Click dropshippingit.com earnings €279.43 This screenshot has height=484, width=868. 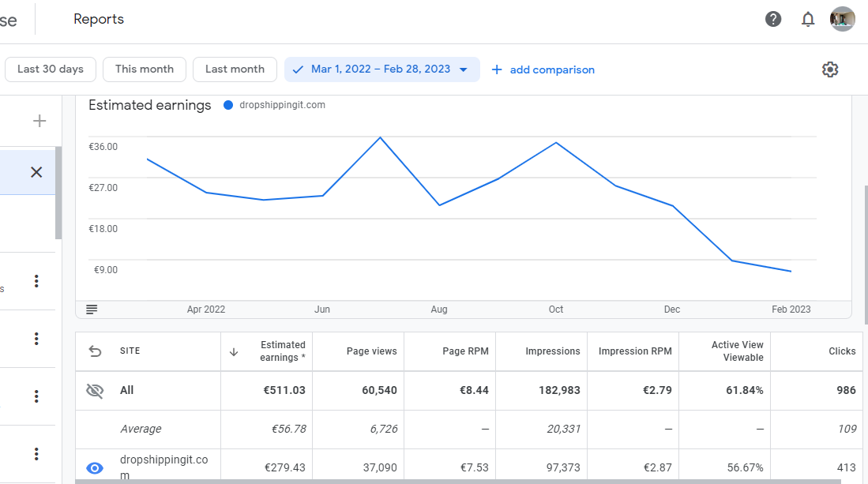[x=284, y=467]
